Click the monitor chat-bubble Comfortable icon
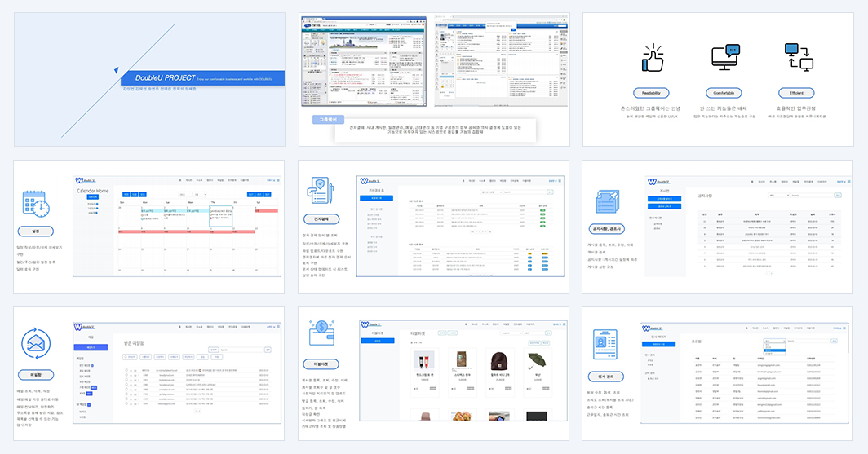 726,58
